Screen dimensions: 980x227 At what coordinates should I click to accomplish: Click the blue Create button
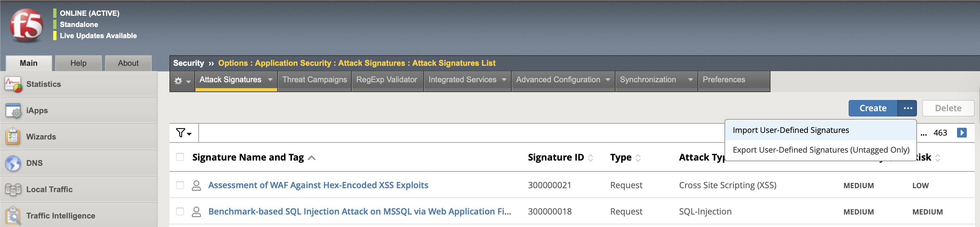(872, 108)
